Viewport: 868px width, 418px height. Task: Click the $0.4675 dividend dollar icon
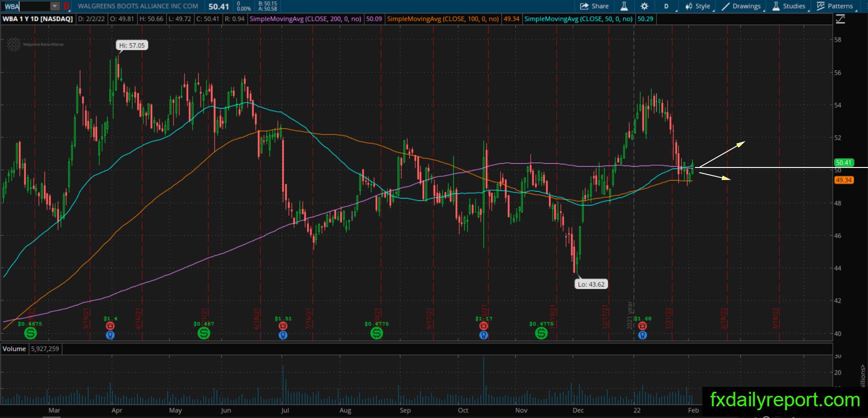point(30,333)
